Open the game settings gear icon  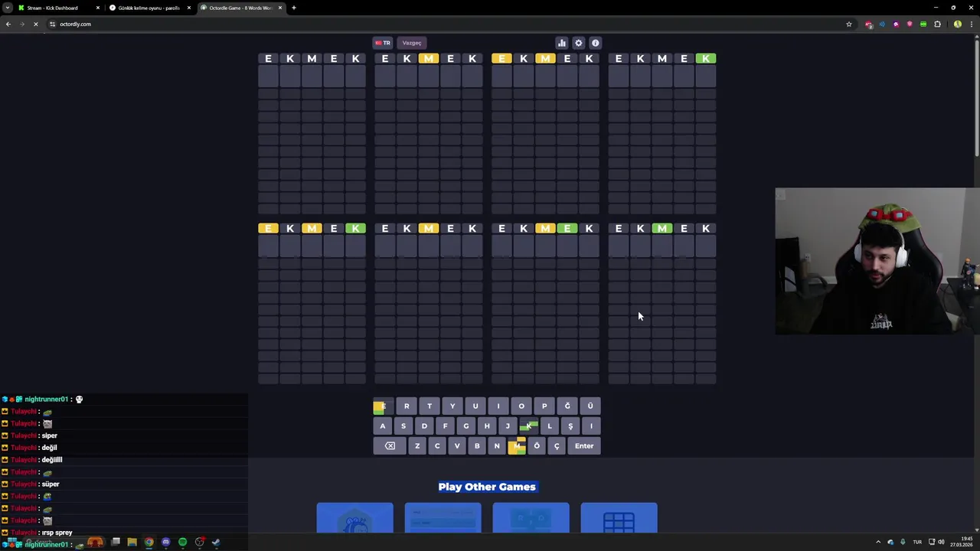[578, 43]
